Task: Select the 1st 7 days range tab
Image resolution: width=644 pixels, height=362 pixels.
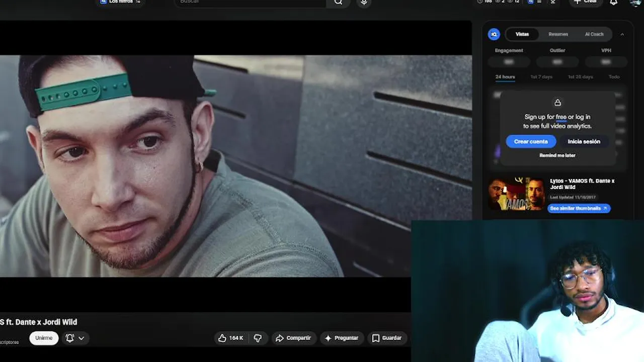Action: tap(541, 77)
